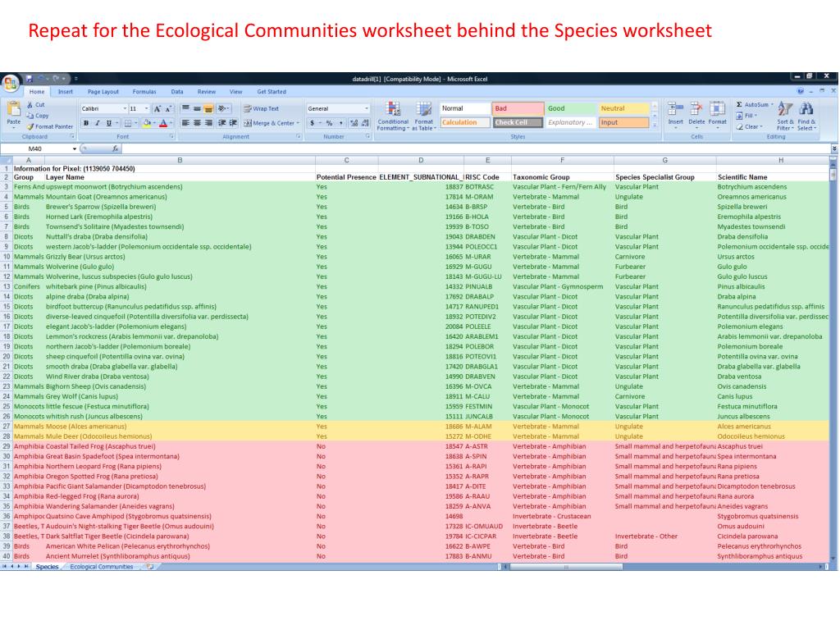
Task: Click Decrease Indent icon
Action: tap(221, 123)
